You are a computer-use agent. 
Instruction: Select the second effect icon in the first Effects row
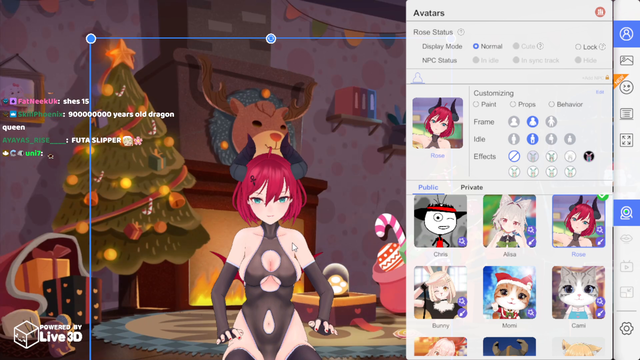pyautogui.click(x=532, y=156)
